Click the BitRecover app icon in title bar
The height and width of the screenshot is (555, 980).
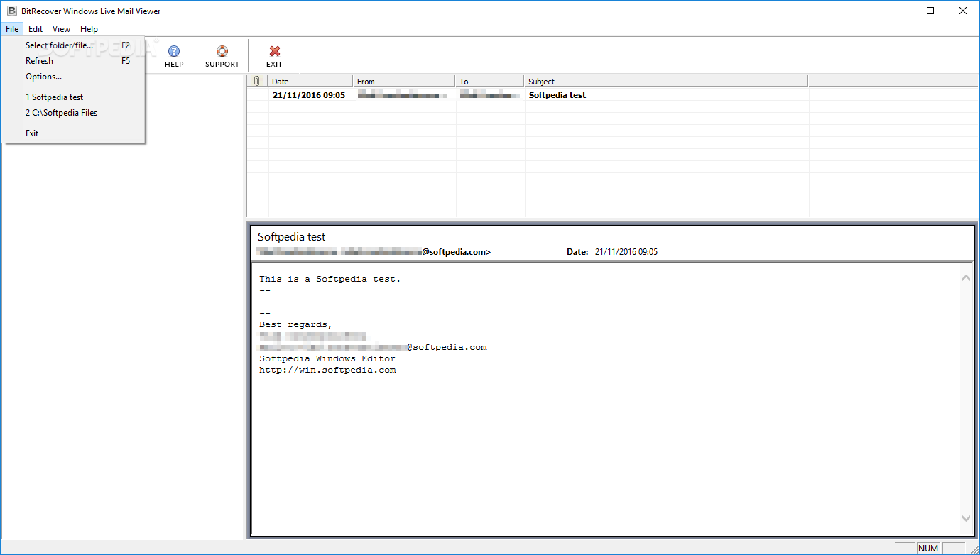[11, 11]
